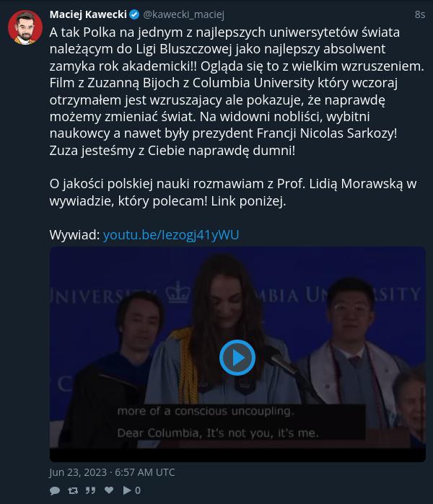The image size is (433, 504).
Task: Click the "Wywiad:" label text
Action: click(x=74, y=234)
